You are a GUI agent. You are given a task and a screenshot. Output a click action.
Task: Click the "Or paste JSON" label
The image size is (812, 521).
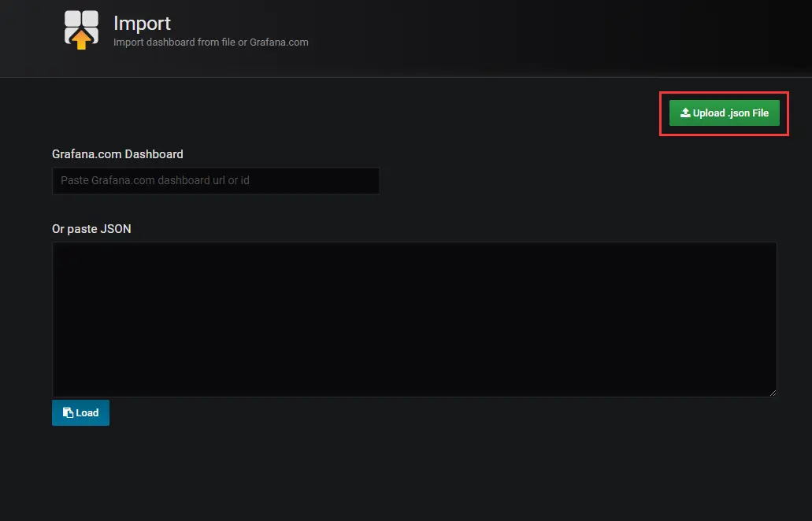pyautogui.click(x=91, y=229)
